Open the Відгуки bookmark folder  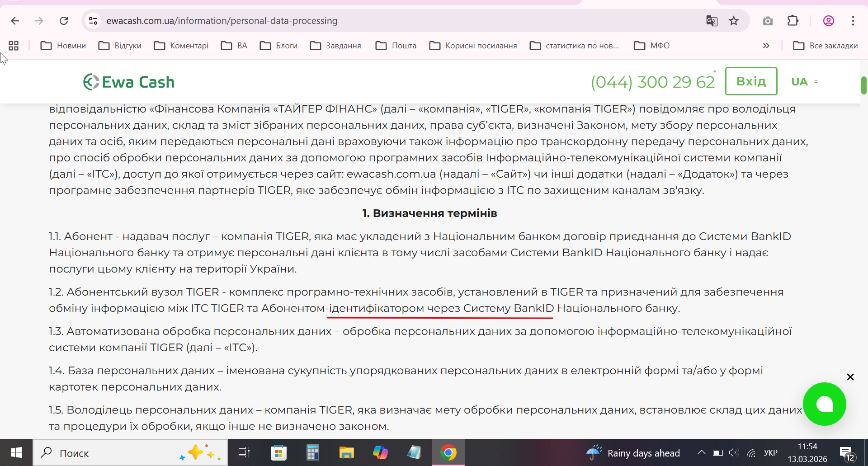[x=120, y=46]
